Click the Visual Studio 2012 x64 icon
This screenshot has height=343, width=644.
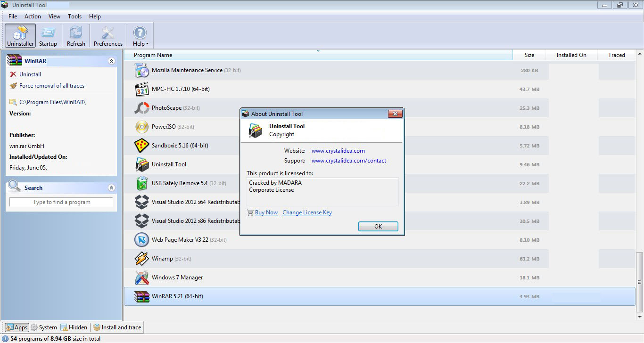point(142,202)
